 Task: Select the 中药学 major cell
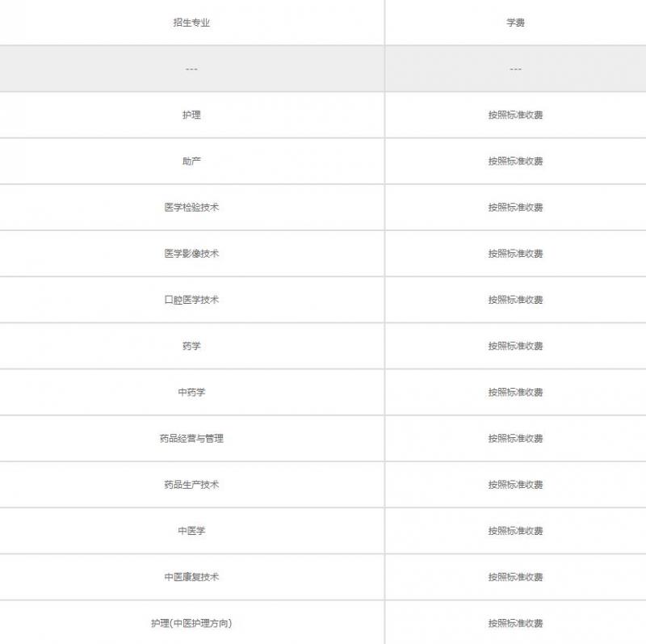pos(191,392)
